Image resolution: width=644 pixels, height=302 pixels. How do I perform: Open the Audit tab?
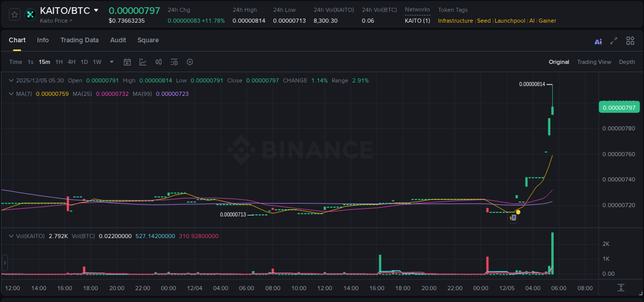(x=118, y=40)
